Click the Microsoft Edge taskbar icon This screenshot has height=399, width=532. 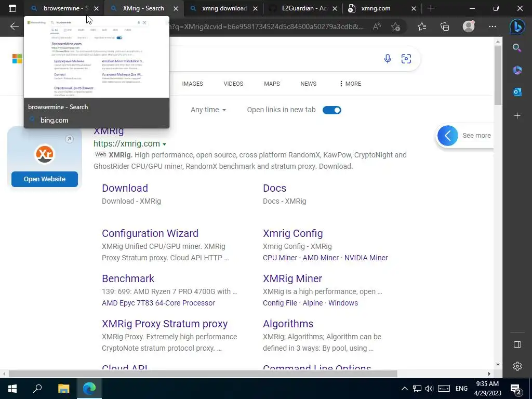point(89,389)
